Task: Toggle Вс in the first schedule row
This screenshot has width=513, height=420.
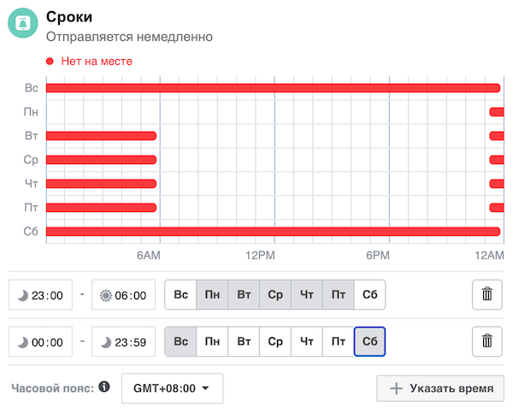Action: coord(180,295)
